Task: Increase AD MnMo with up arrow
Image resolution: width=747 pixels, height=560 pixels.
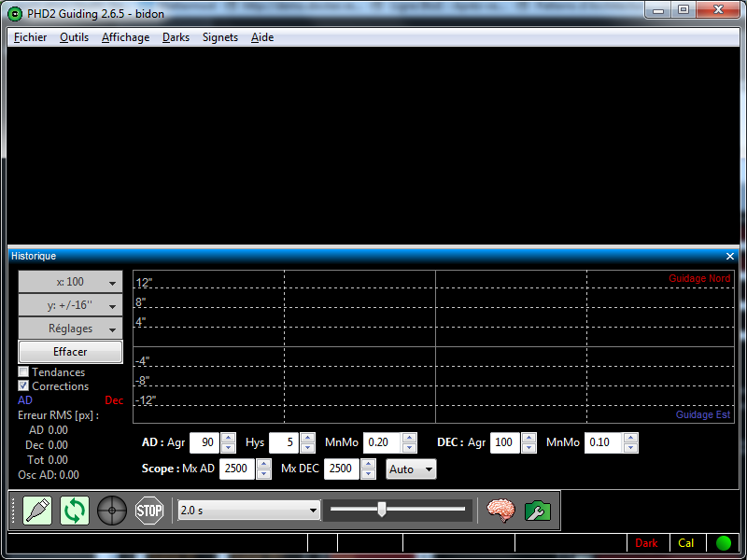Action: pos(409,438)
